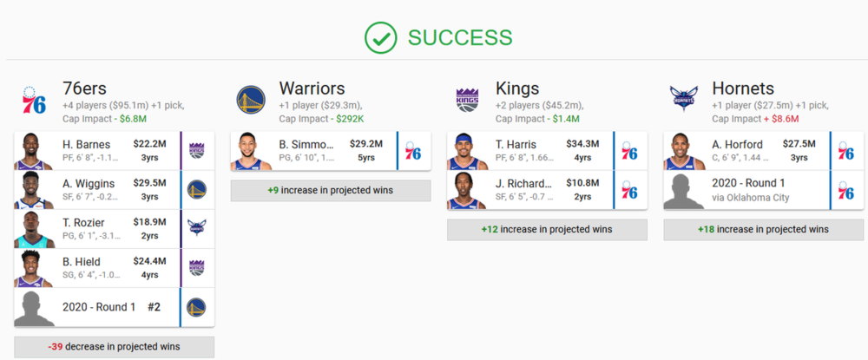This screenshot has height=360, width=868.
Task: Click the 76ers team name heading
Action: point(84,88)
